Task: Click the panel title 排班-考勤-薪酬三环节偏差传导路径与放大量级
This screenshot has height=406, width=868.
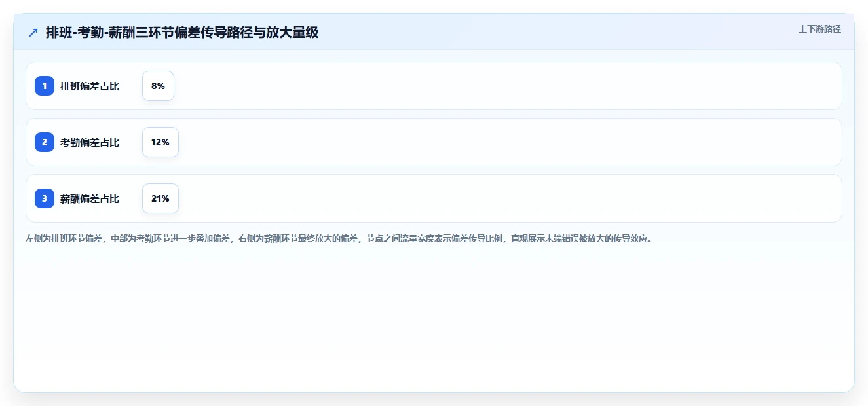Action: (182, 32)
